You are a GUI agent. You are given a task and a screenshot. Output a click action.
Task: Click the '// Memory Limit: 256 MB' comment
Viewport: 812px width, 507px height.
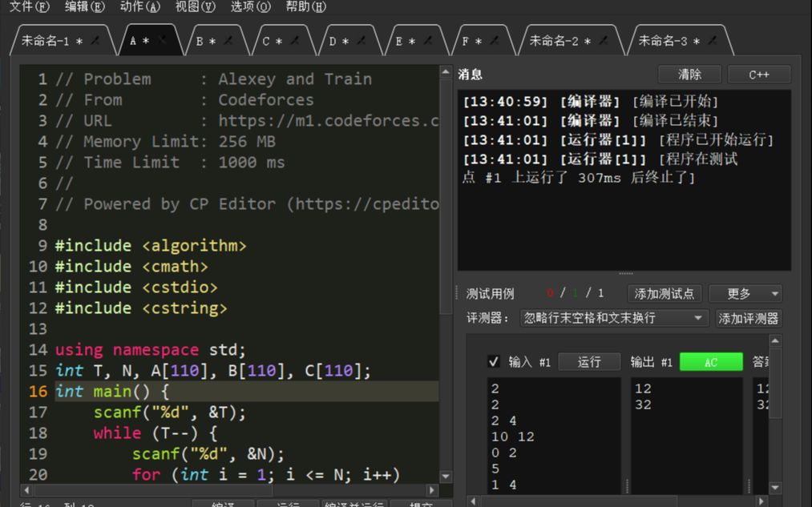[x=165, y=141]
